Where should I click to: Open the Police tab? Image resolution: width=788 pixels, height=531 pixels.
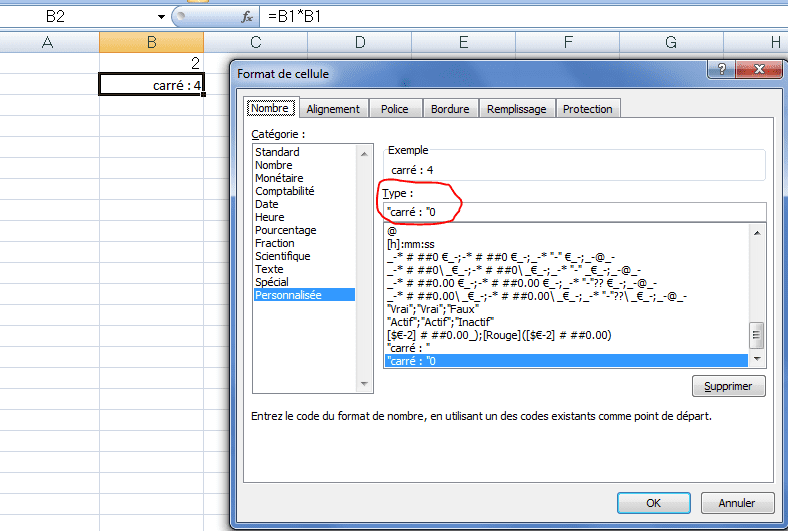coord(394,109)
